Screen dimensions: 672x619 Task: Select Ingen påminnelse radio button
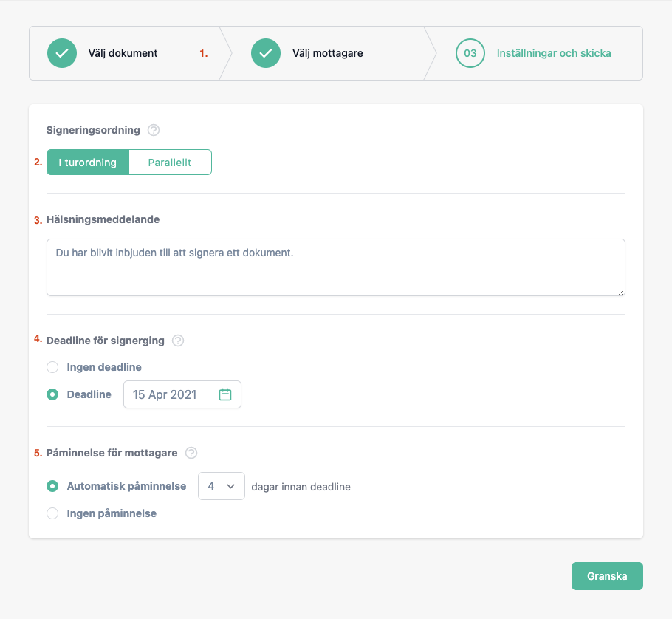point(52,513)
